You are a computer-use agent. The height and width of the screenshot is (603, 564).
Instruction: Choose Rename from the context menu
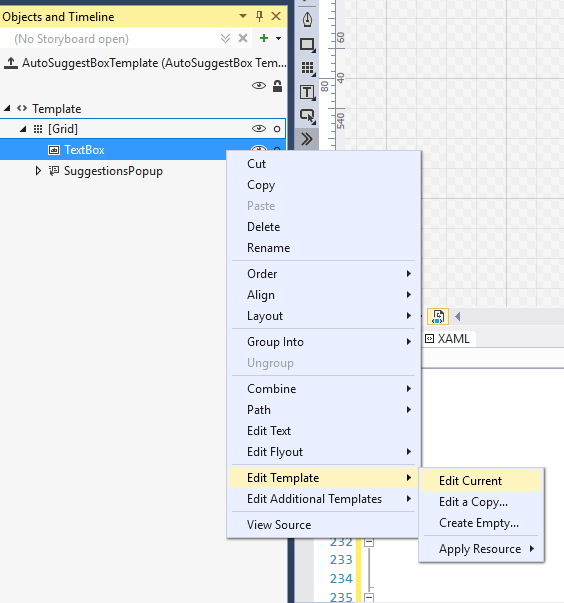click(324, 248)
